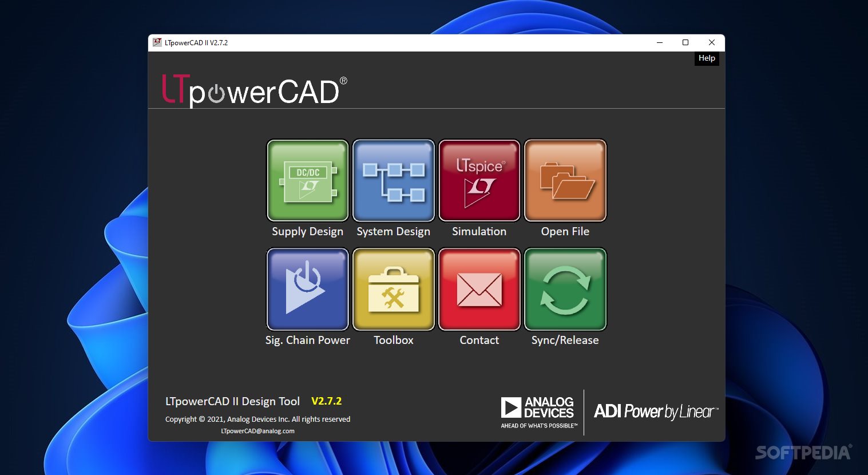Viewport: 868px width, 475px height.
Task: Run Sync/Release green arrows icon
Action: tap(565, 289)
